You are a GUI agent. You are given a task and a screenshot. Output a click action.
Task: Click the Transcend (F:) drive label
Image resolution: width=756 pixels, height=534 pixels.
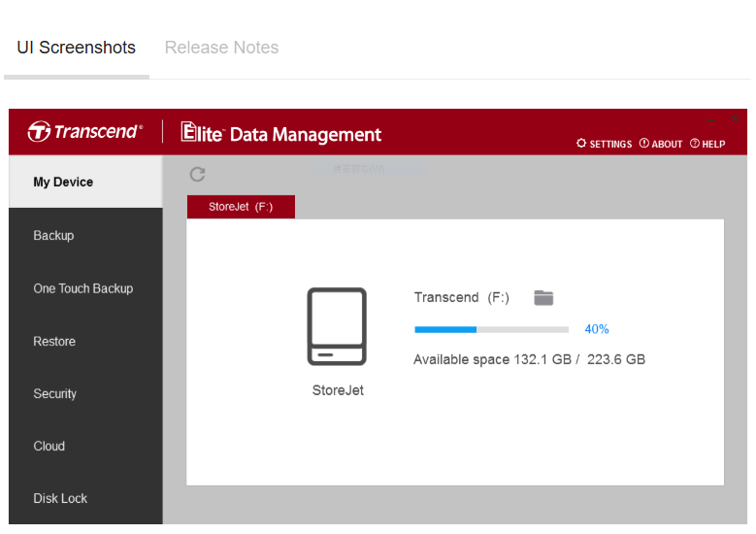pyautogui.click(x=461, y=297)
